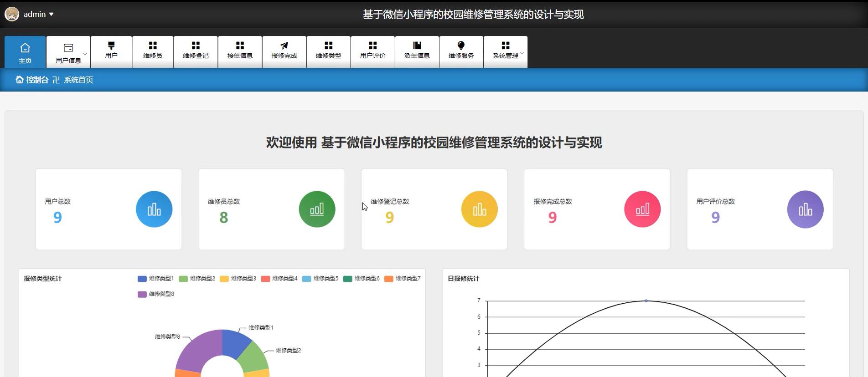Click the 用户总数 label
Image resolution: width=868 pixels, height=377 pixels.
(x=57, y=201)
